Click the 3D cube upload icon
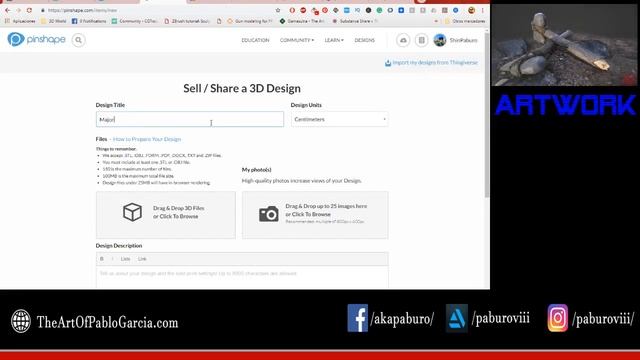This screenshot has height=360, width=640. tap(132, 212)
